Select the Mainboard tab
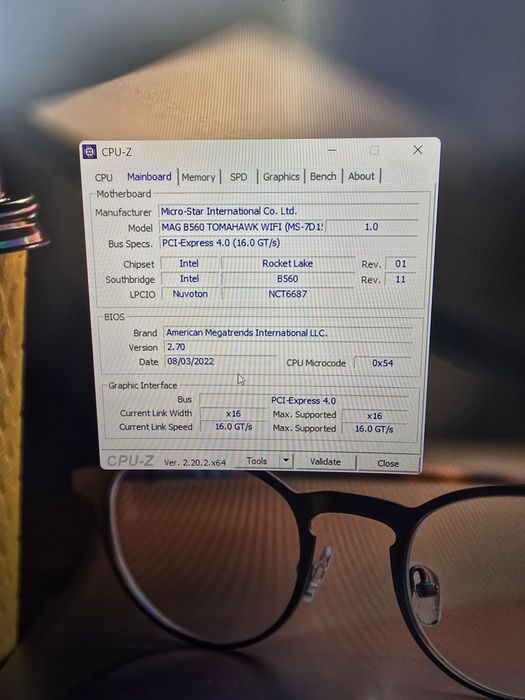Image resolution: width=525 pixels, height=700 pixels. (x=149, y=176)
